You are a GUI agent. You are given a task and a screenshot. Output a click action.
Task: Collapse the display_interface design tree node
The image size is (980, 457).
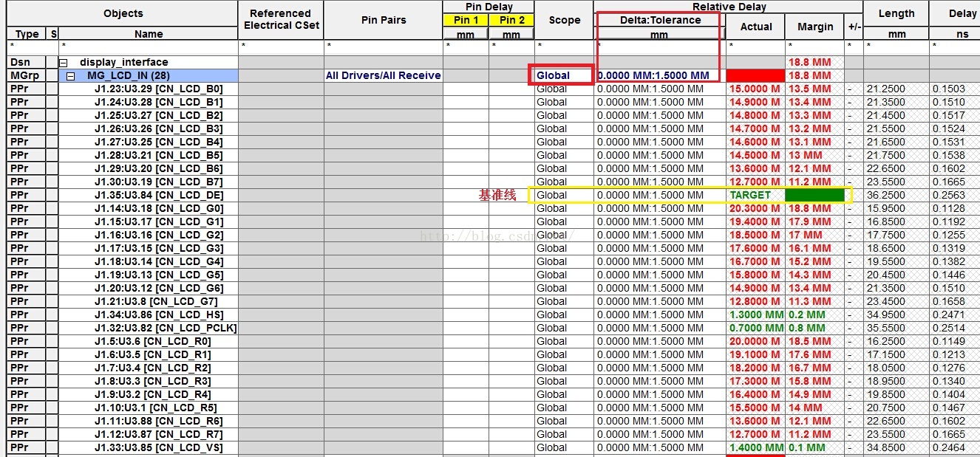tap(64, 63)
